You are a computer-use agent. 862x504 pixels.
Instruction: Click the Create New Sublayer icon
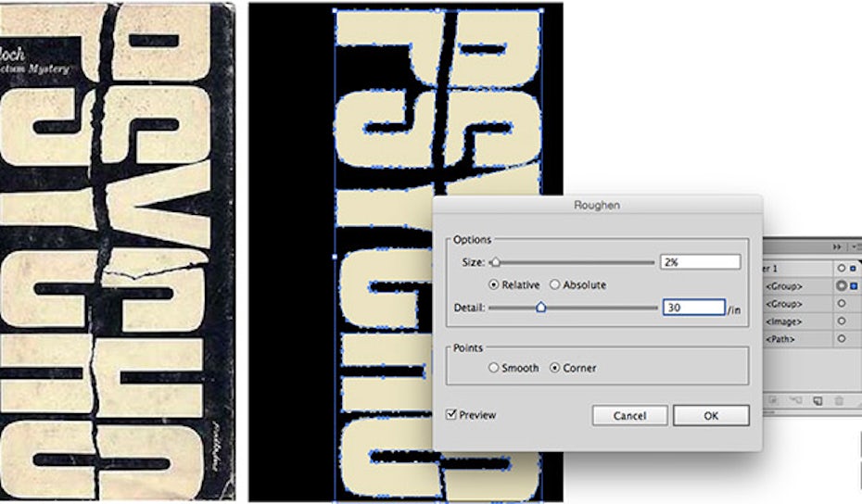796,401
